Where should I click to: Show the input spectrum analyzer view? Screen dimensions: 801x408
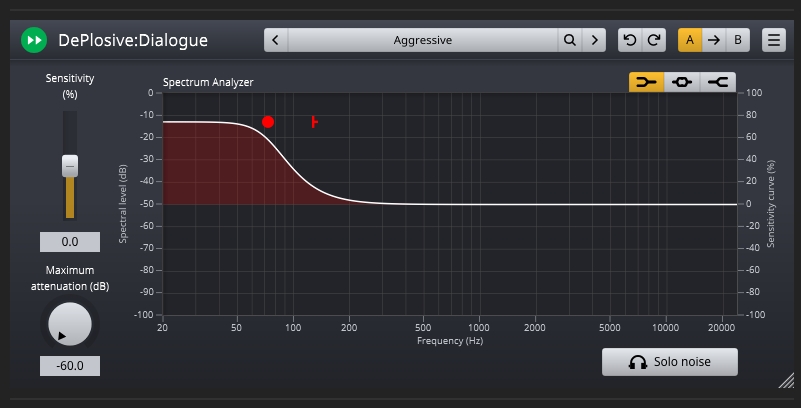(646, 82)
